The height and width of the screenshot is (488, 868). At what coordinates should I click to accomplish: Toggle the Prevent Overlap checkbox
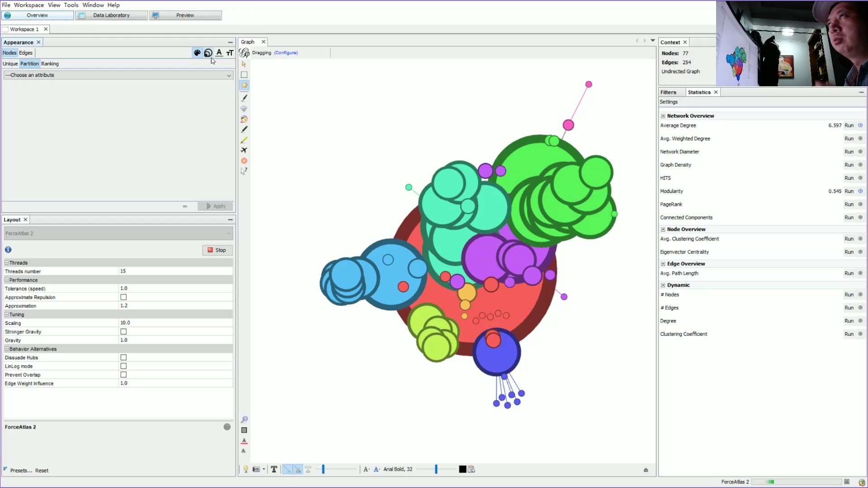click(x=123, y=374)
